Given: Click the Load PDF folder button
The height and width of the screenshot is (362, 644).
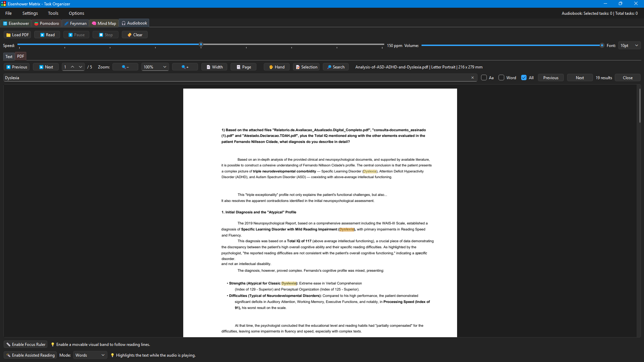Looking at the screenshot, I should click(x=17, y=35).
